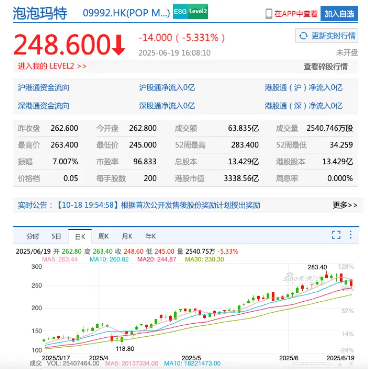Open 进入我的 LEVEL2 link
The height and width of the screenshot is (370, 368).
[52, 66]
